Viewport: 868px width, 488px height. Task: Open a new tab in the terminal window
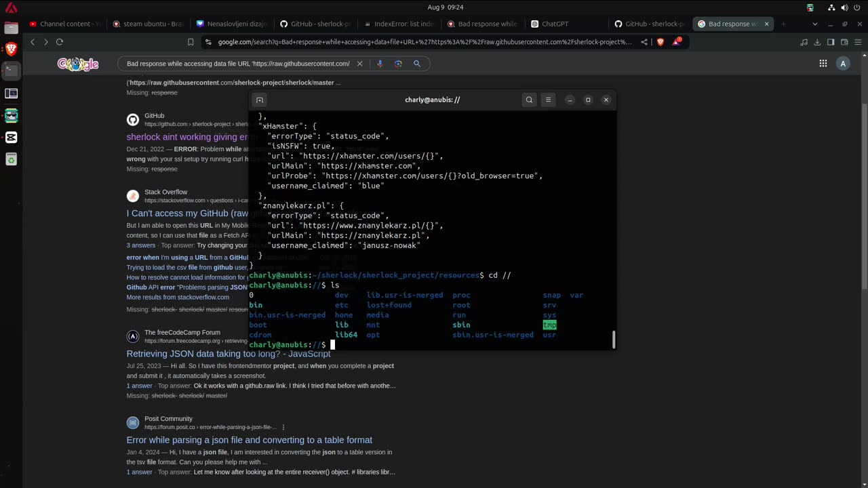tap(259, 100)
